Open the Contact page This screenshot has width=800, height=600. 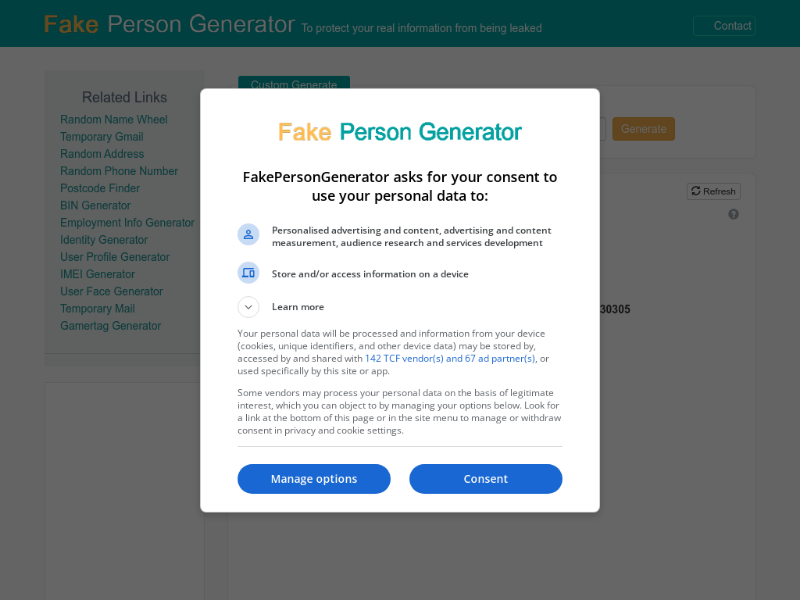[724, 26]
